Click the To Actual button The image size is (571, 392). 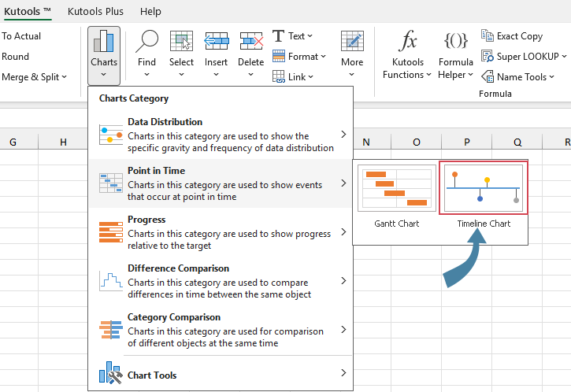coord(21,36)
